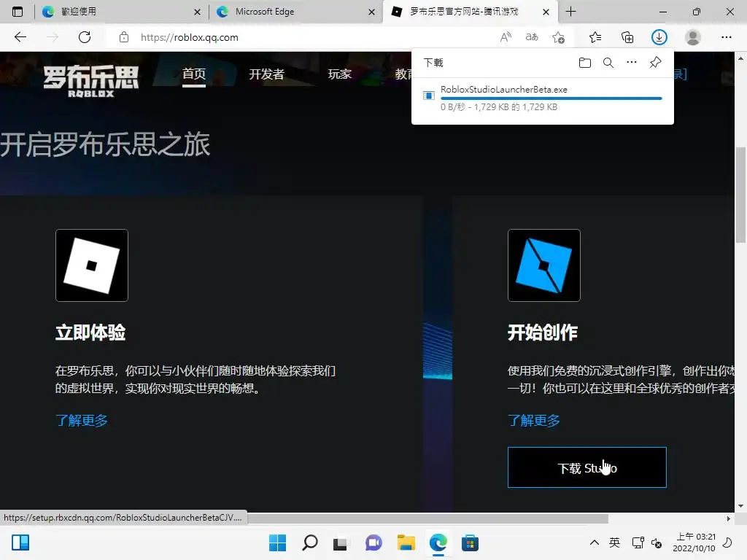Open File Explorer from the taskbar

click(406, 542)
